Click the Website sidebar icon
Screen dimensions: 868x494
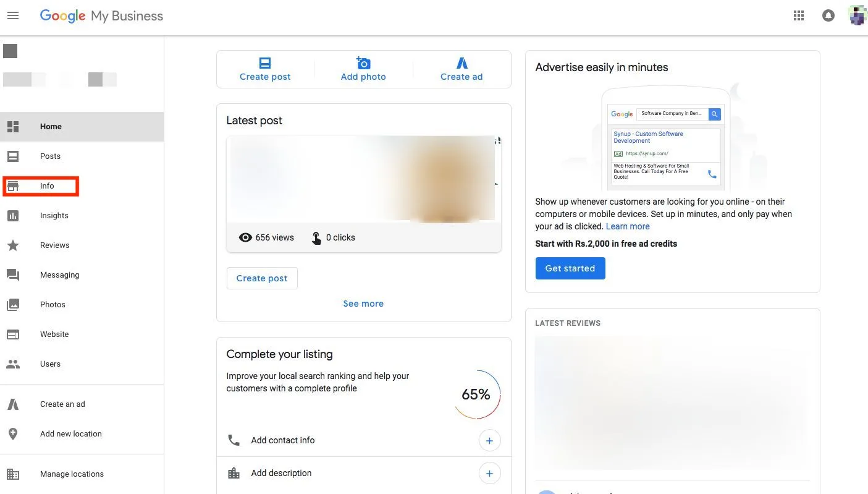(13, 334)
